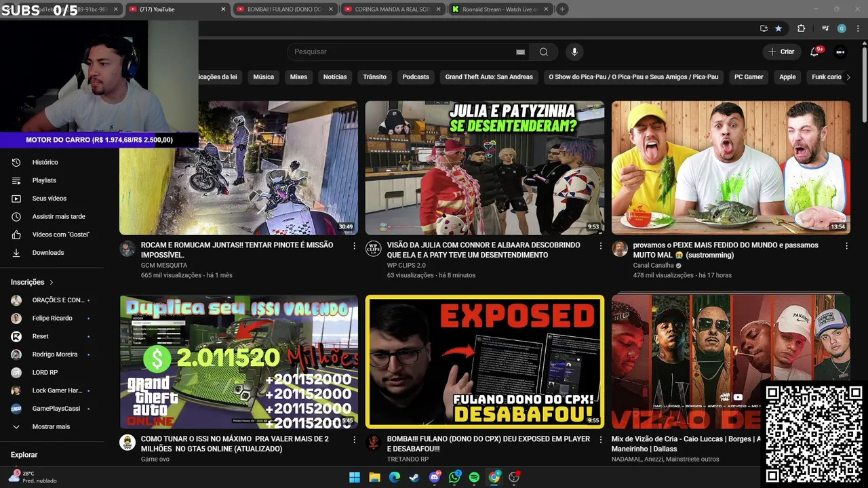Viewport: 868px width, 488px height.
Task: Open WhatsApp from the taskbar
Action: click(454, 477)
